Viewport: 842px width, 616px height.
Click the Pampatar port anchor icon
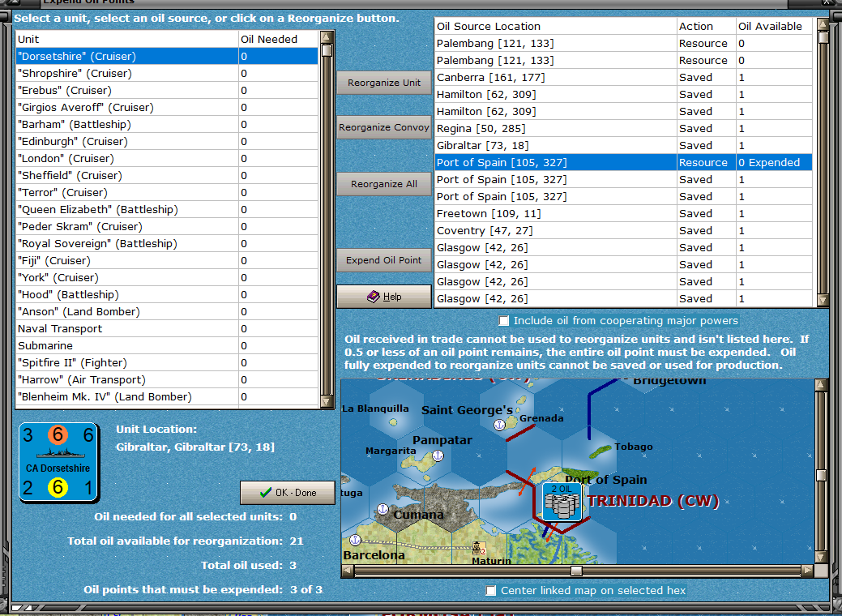438,456
